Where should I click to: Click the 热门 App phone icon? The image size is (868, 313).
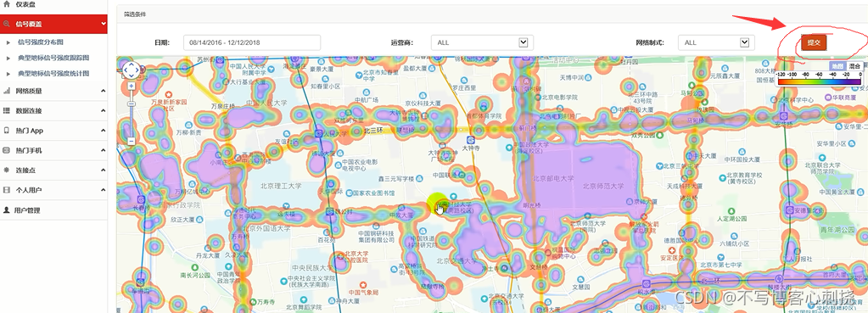7,131
